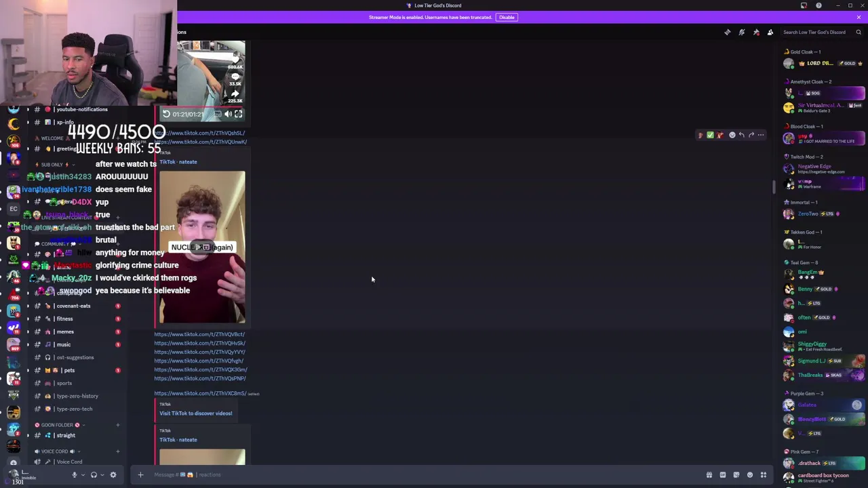Add the green checkmark quick reaction

(710, 135)
